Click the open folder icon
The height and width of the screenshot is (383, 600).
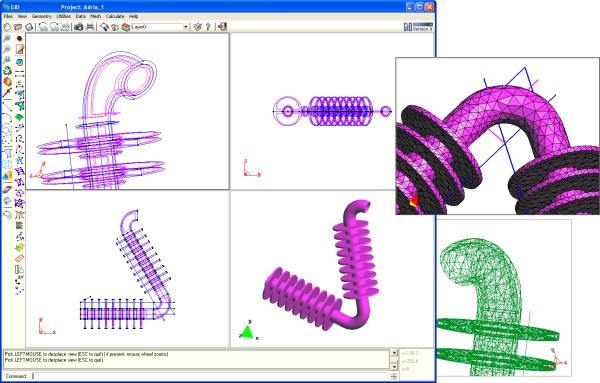coord(18,27)
